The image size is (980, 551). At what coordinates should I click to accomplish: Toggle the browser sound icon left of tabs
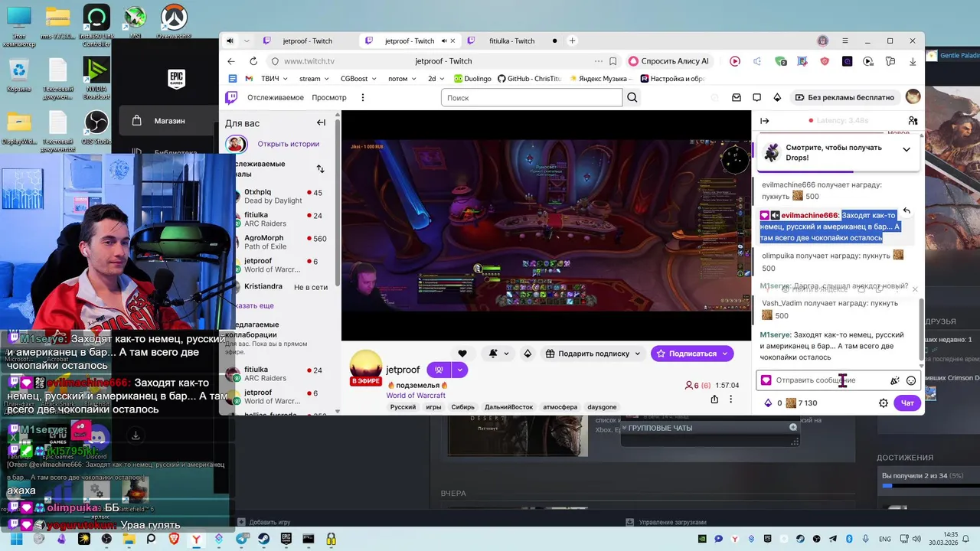[230, 41]
